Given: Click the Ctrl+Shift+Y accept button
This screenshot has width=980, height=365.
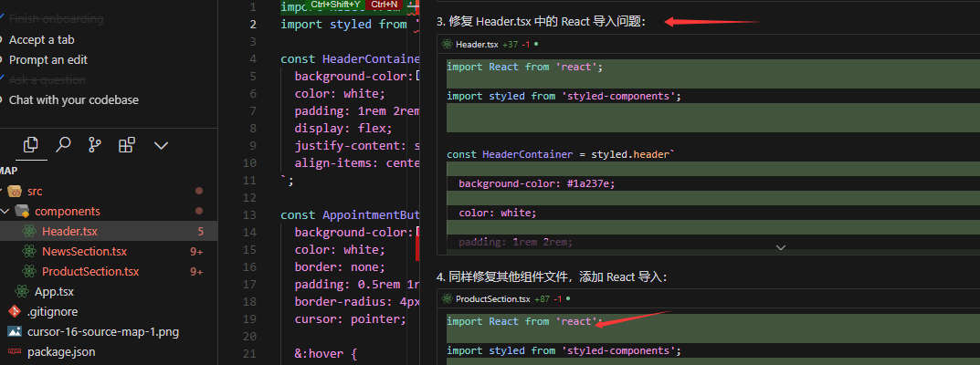Looking at the screenshot, I should [x=335, y=5].
